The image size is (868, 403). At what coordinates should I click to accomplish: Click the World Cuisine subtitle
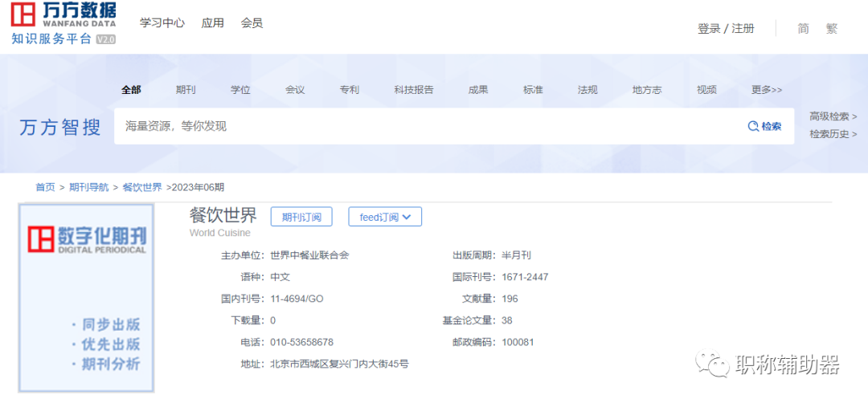[219, 233]
